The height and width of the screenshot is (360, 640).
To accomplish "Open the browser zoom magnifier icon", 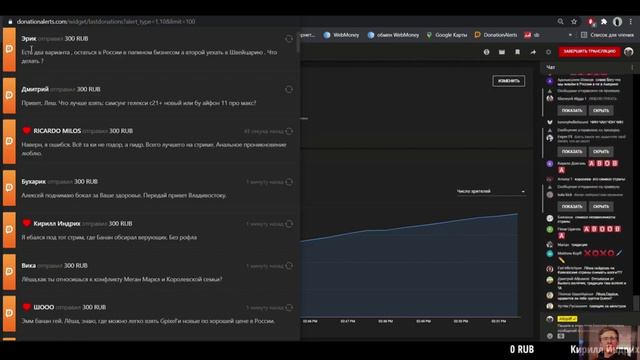I will click(560, 22).
